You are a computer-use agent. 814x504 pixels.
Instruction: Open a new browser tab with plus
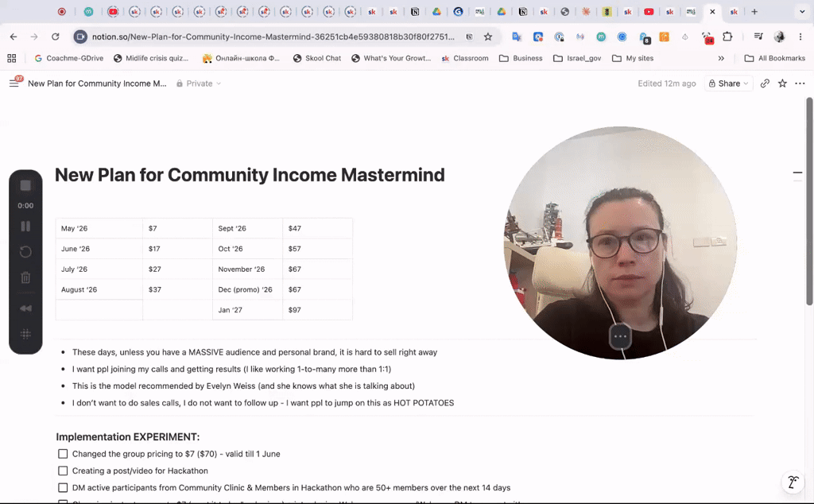tap(754, 11)
